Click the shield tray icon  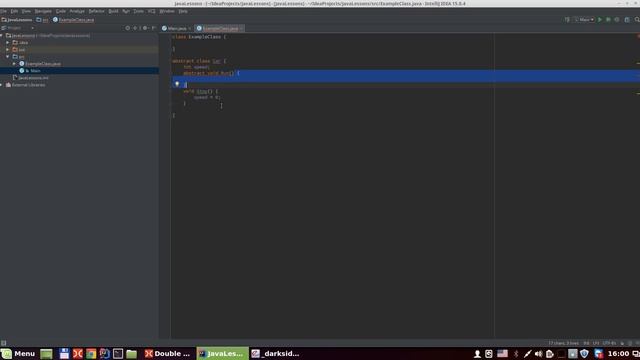coord(584,354)
